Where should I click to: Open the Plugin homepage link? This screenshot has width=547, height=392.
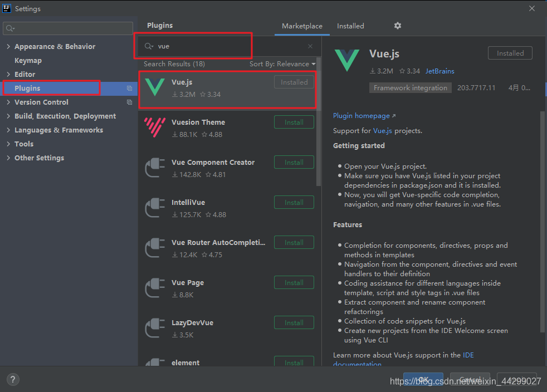tap(362, 116)
